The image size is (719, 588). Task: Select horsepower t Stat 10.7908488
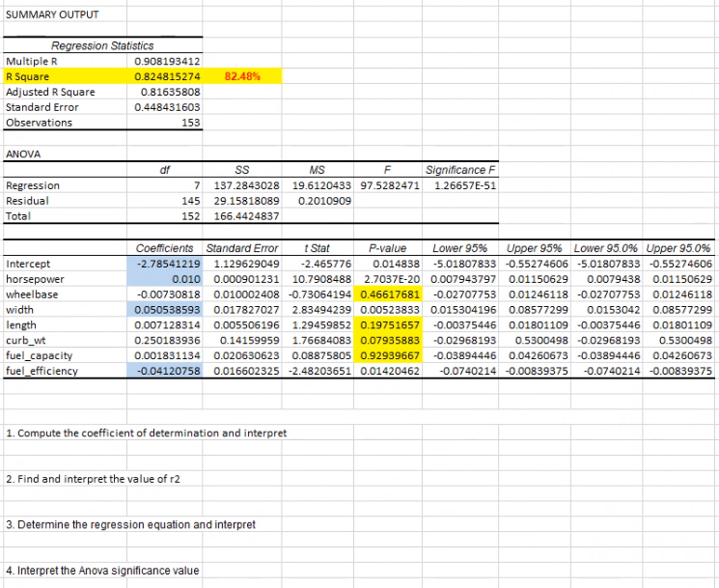321,279
